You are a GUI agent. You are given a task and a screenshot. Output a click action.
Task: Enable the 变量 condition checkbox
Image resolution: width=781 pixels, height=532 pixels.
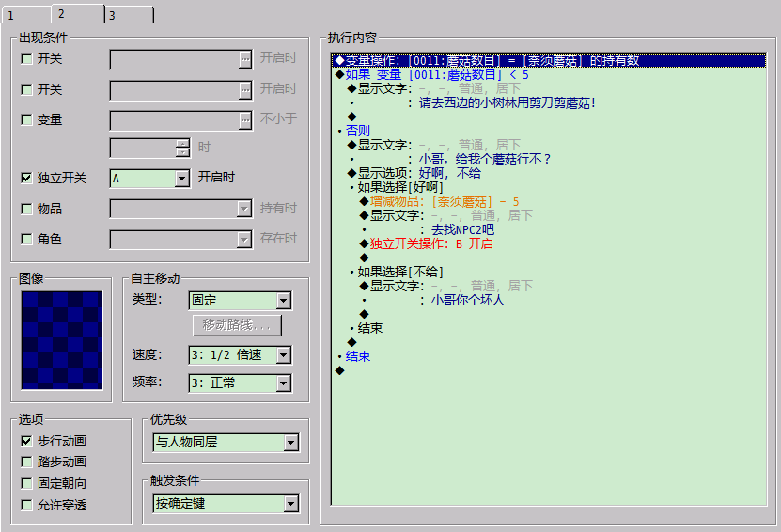coord(26,120)
